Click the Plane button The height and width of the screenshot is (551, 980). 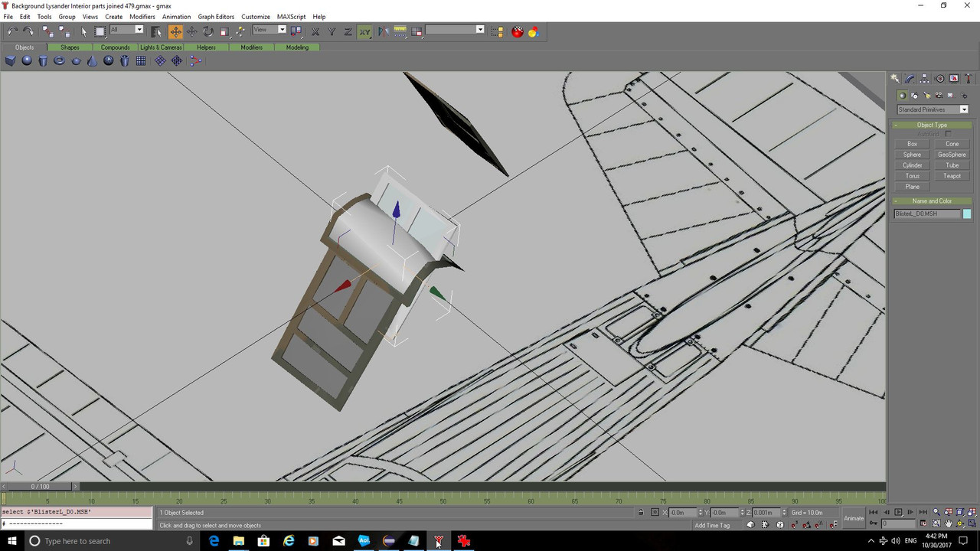pos(912,187)
